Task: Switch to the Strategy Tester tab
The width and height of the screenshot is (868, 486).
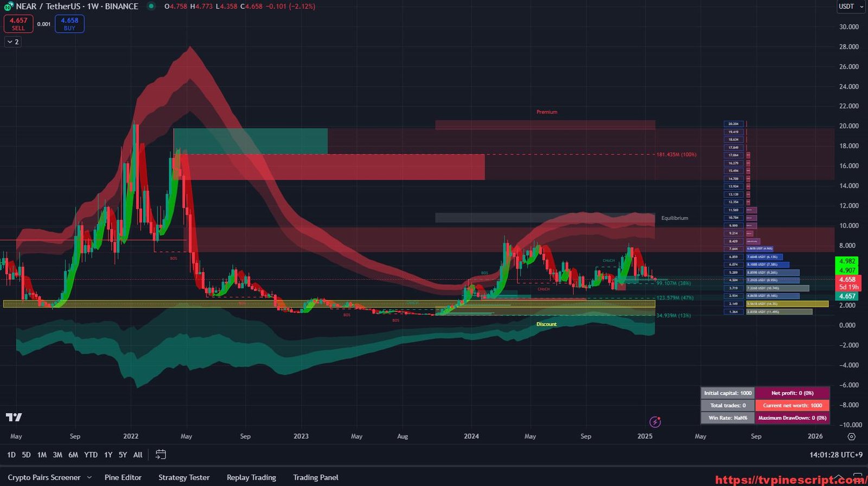Action: pyautogui.click(x=184, y=477)
